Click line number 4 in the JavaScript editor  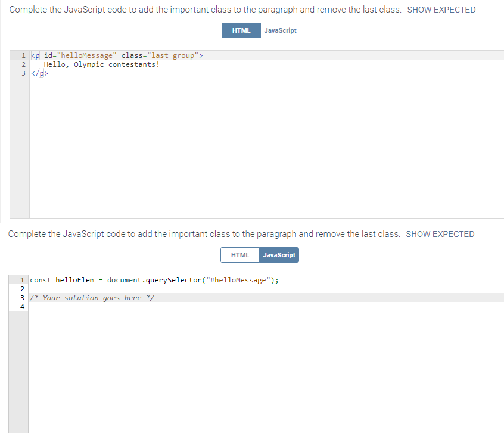pos(22,306)
